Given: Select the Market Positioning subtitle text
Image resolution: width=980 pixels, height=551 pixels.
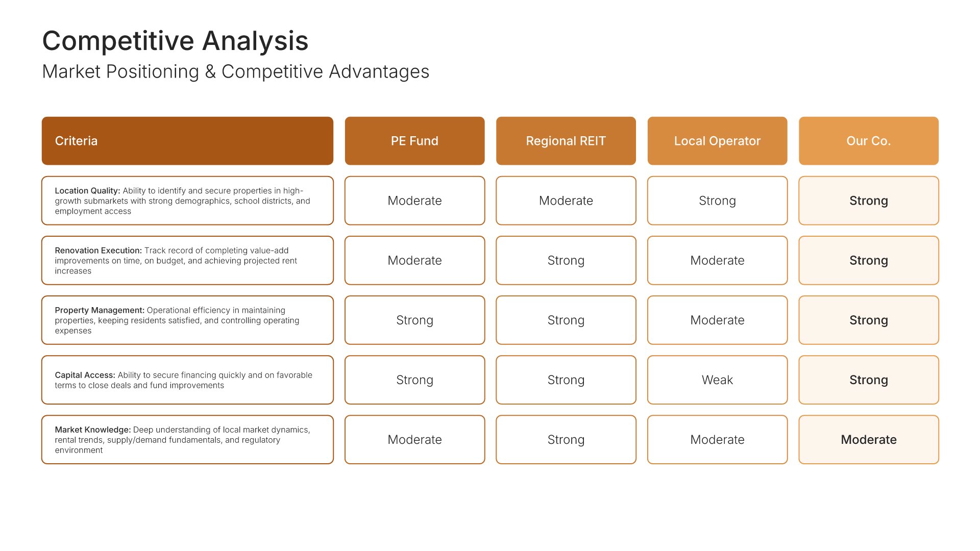Looking at the screenshot, I should pos(235,72).
